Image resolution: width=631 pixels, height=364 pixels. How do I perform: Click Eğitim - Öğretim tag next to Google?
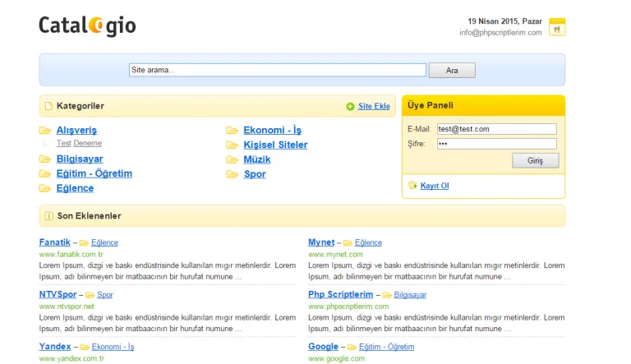click(x=386, y=347)
